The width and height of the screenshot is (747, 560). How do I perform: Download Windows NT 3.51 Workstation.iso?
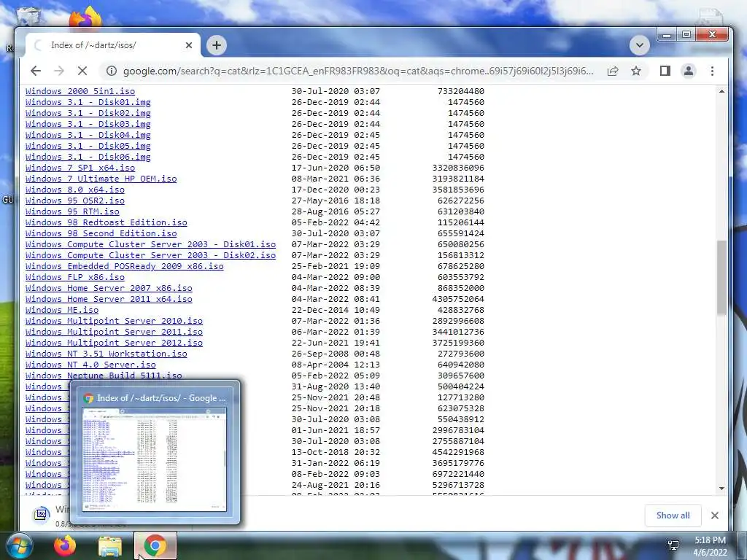[107, 354]
